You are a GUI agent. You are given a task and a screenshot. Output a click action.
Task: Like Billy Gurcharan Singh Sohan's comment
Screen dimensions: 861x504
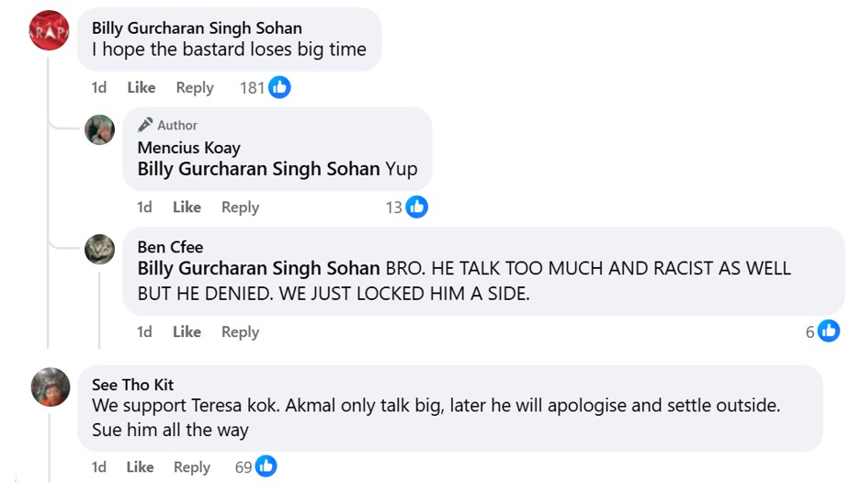tap(142, 87)
